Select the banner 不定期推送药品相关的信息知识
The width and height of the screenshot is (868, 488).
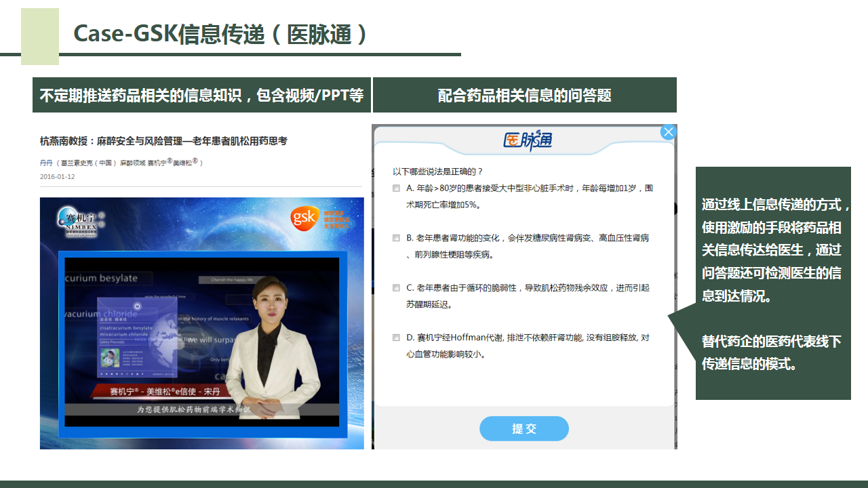click(x=201, y=95)
